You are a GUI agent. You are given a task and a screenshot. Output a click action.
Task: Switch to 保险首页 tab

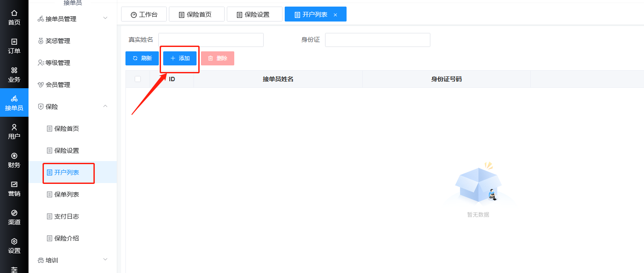tap(197, 14)
